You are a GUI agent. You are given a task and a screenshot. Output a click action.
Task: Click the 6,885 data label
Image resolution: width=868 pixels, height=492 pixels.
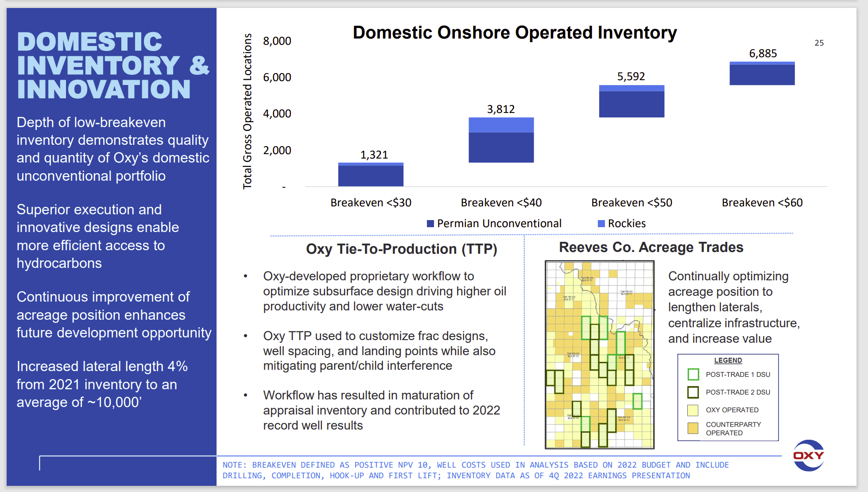(x=763, y=54)
